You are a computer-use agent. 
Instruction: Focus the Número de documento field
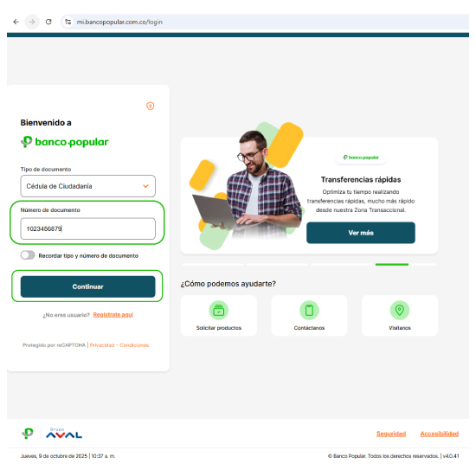click(87, 228)
